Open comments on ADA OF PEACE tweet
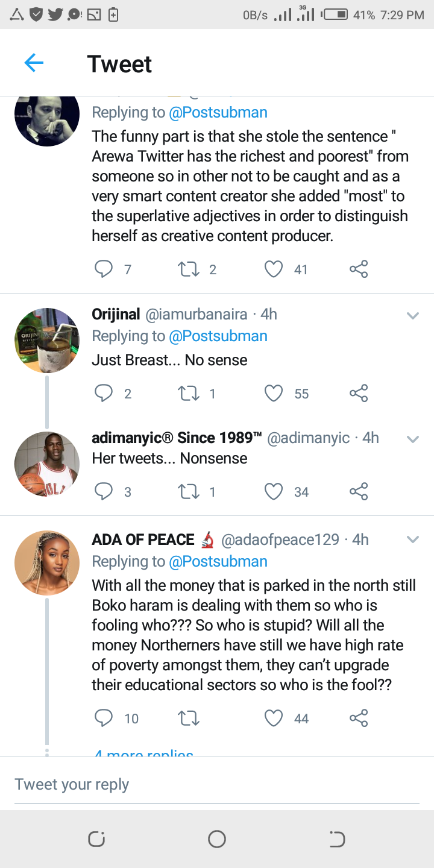 [x=104, y=718]
